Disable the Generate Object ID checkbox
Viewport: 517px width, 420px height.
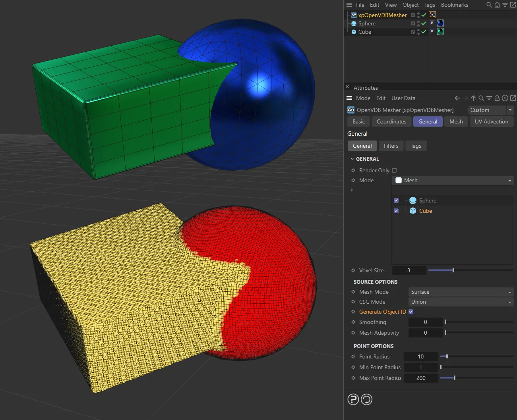coord(411,312)
